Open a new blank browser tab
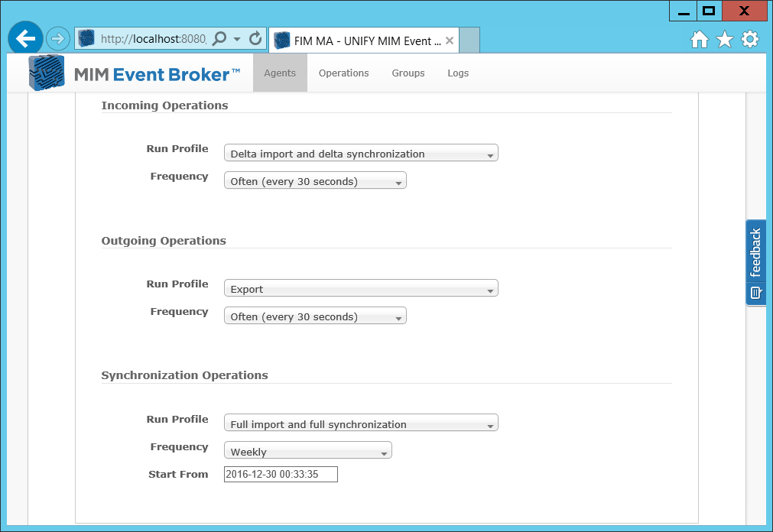The height and width of the screenshot is (532, 773). coord(469,40)
